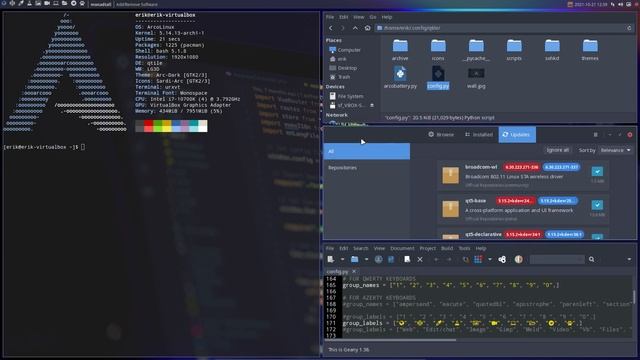Save the current file with Geany's Save icon

point(378,259)
